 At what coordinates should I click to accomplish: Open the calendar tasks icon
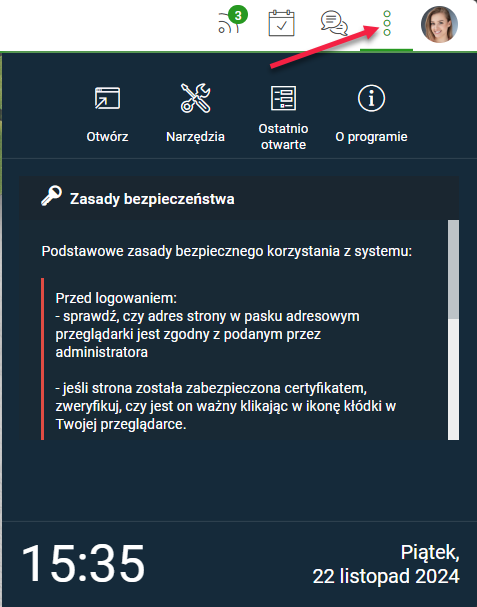[x=281, y=23]
